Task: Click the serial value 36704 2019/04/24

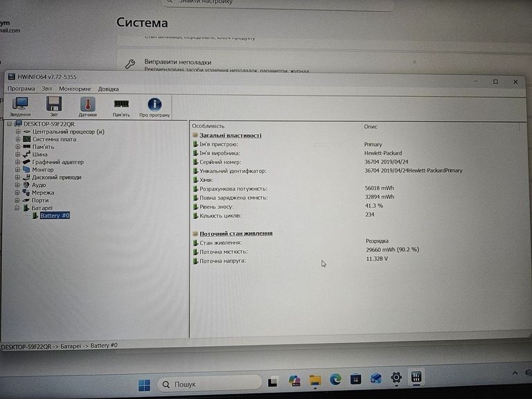Action: (386, 162)
